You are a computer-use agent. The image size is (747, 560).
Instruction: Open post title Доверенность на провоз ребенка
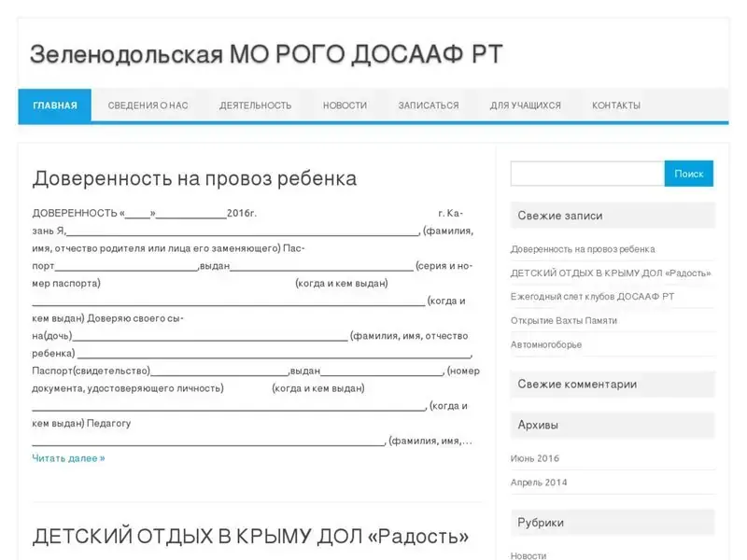[194, 178]
